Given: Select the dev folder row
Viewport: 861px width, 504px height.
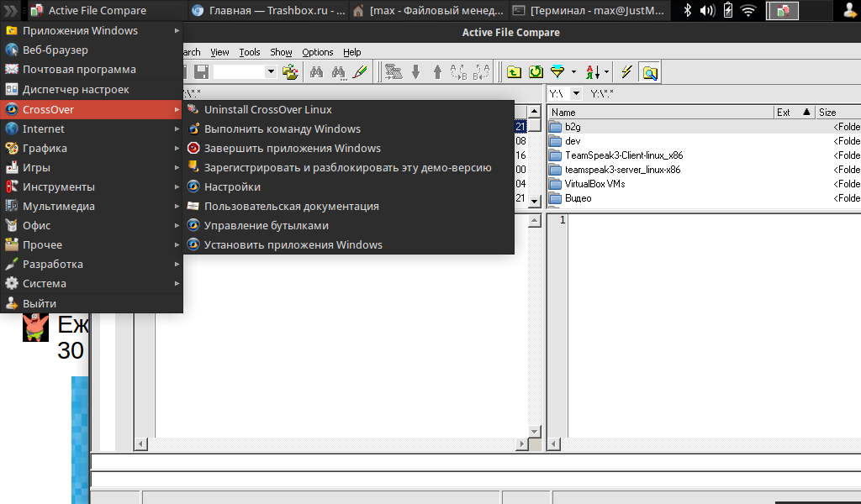Looking at the screenshot, I should point(705,141).
